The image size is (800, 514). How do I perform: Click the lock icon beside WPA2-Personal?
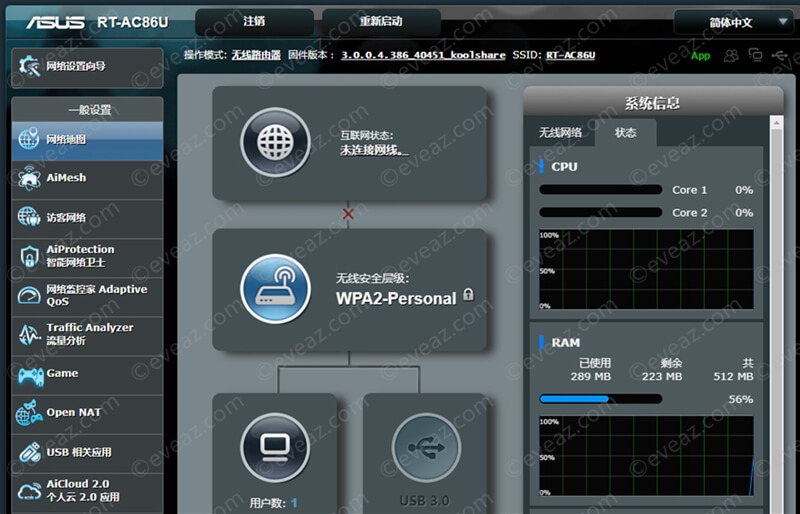(468, 294)
